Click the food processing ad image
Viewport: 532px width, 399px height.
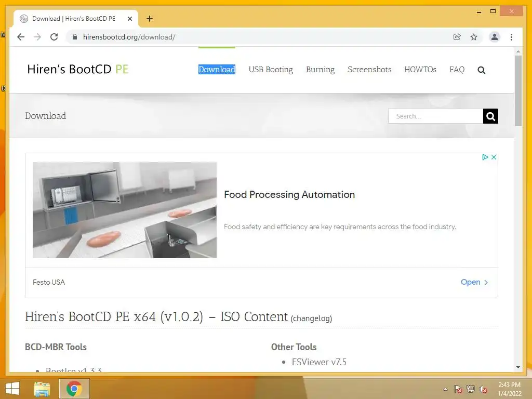(x=125, y=210)
